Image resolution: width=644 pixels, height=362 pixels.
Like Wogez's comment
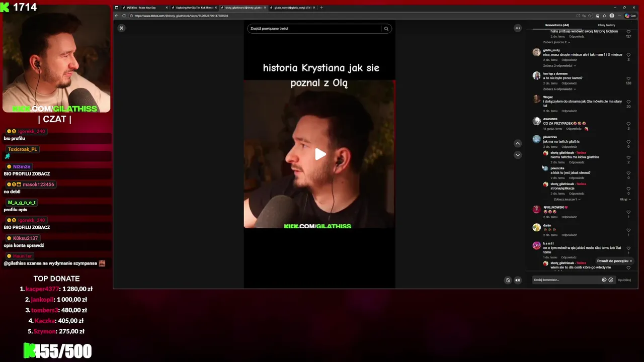628,102
